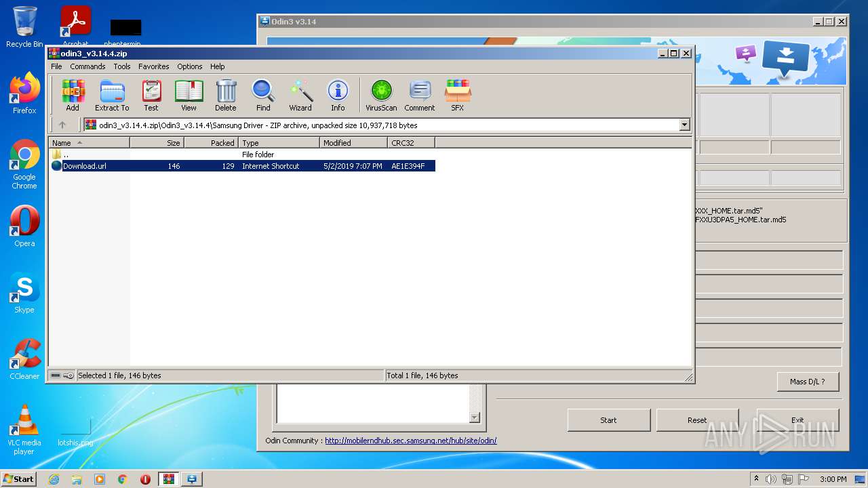Click the Find magnifier icon
Image resolution: width=868 pixels, height=488 pixels.
(263, 96)
